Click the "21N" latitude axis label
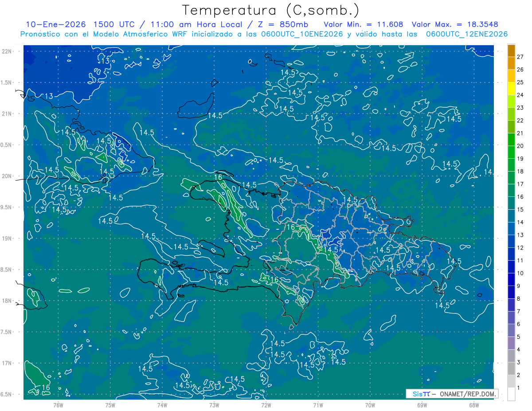The width and height of the screenshot is (532, 411). (7, 114)
